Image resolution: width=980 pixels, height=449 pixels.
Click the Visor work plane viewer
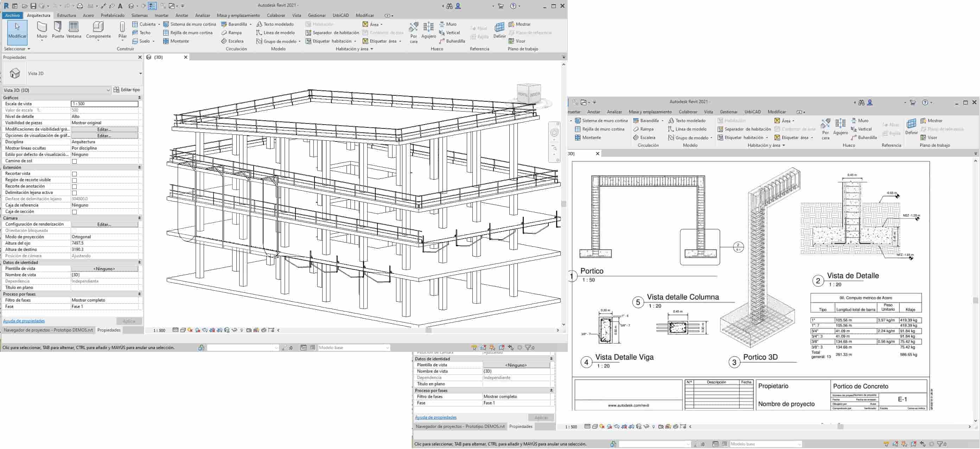(517, 41)
